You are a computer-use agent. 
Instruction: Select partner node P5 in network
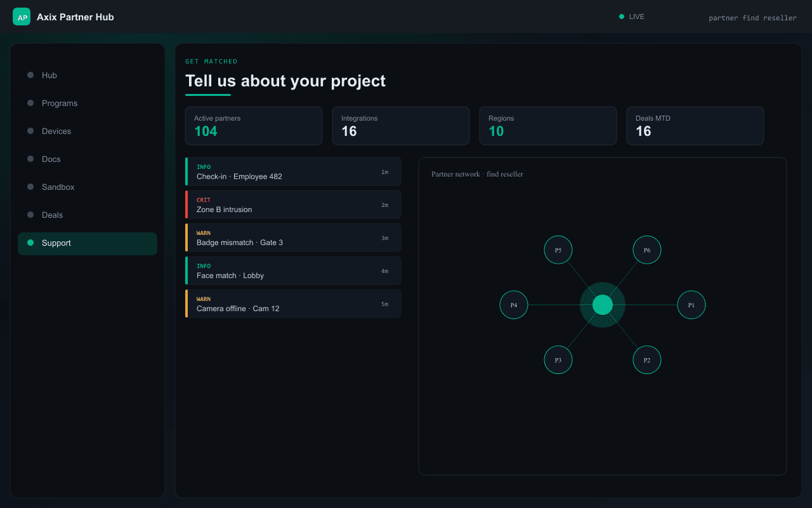click(558, 250)
